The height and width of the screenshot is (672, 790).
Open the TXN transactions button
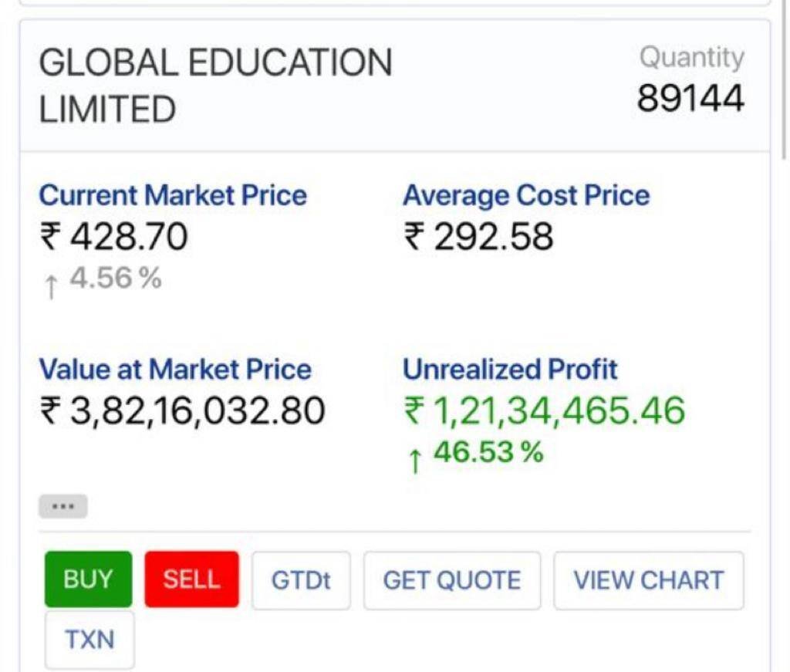click(x=89, y=640)
